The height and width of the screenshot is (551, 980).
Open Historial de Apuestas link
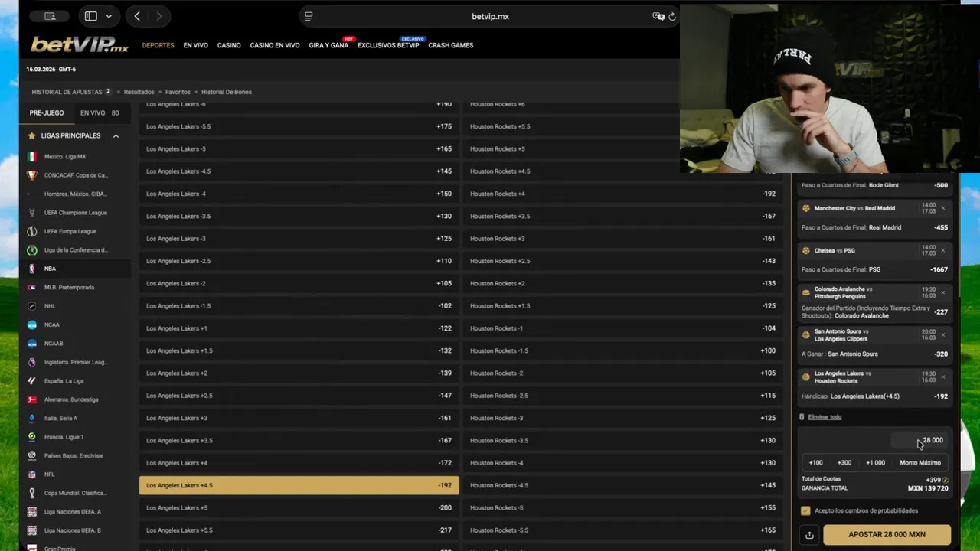[67, 92]
